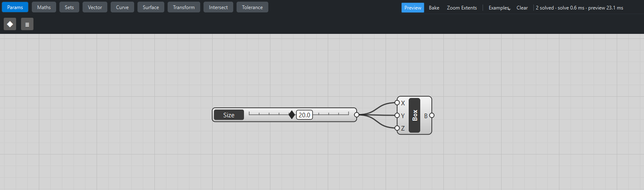
Task: Click the Bake button
Action: [434, 7]
